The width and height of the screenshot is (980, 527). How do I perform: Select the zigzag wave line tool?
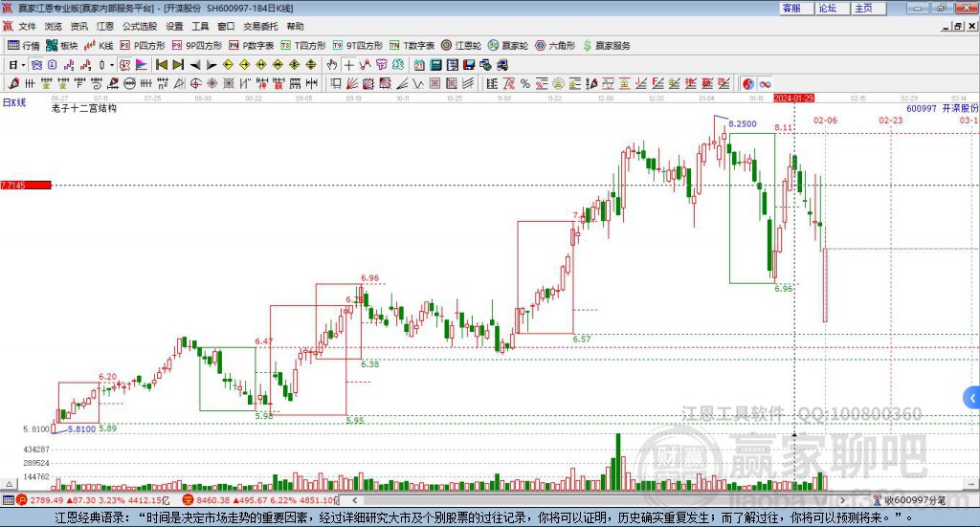(x=419, y=83)
